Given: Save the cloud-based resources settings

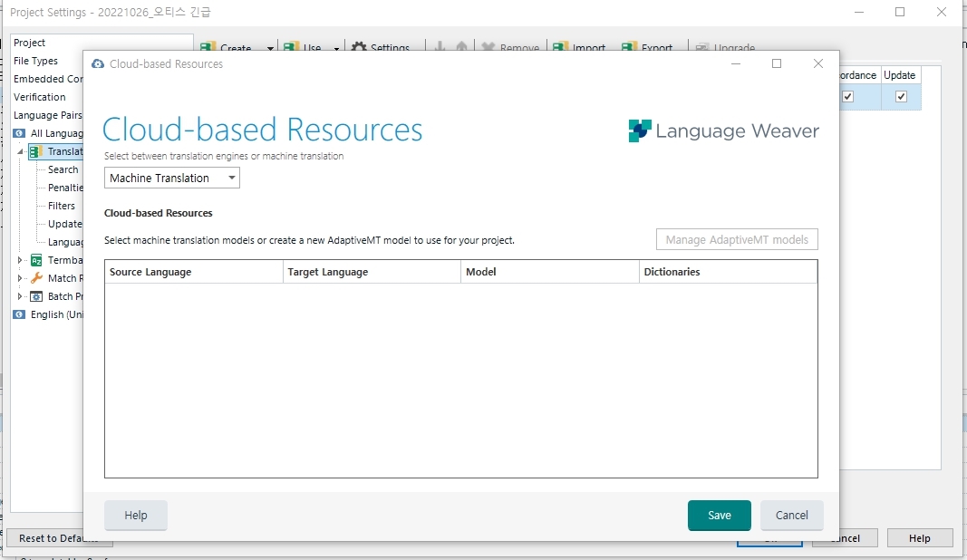Looking at the screenshot, I should tap(719, 515).
